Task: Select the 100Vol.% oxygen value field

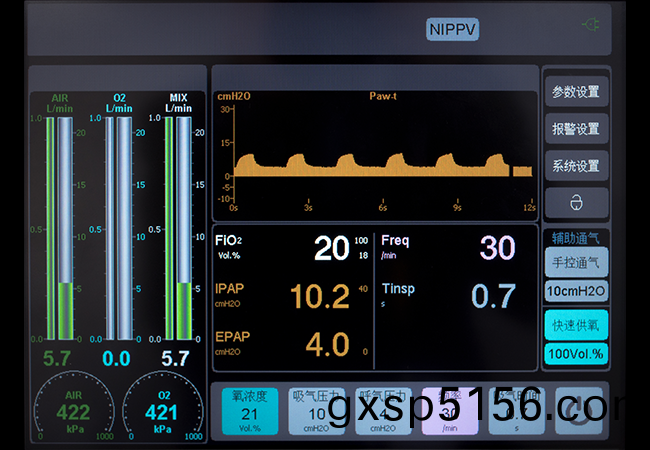Action: click(575, 353)
